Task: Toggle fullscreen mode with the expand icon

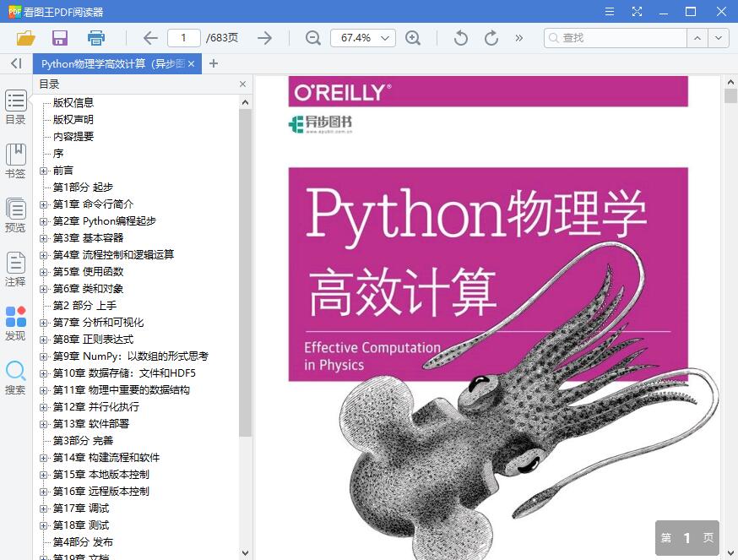Action: [x=637, y=12]
